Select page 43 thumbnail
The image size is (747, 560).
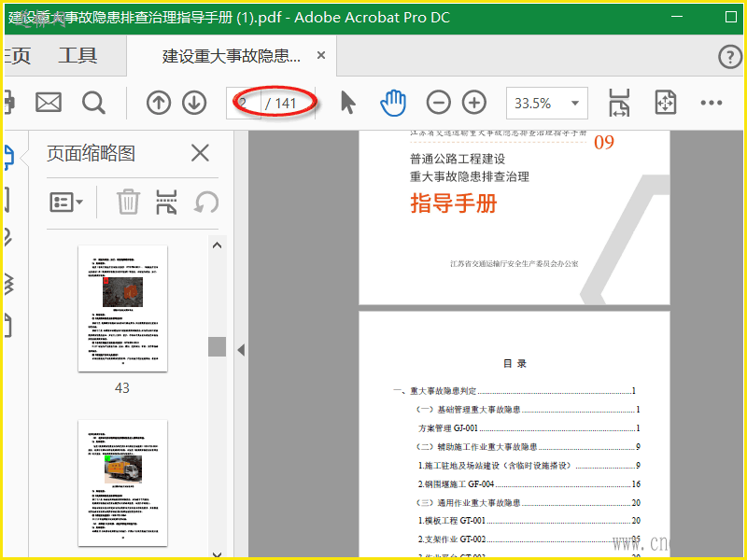[x=123, y=309]
